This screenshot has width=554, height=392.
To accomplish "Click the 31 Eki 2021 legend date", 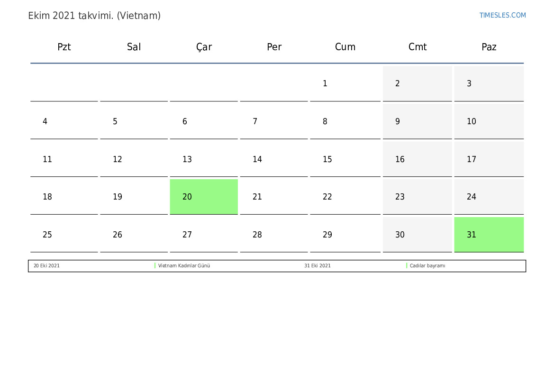I will pos(317,265).
